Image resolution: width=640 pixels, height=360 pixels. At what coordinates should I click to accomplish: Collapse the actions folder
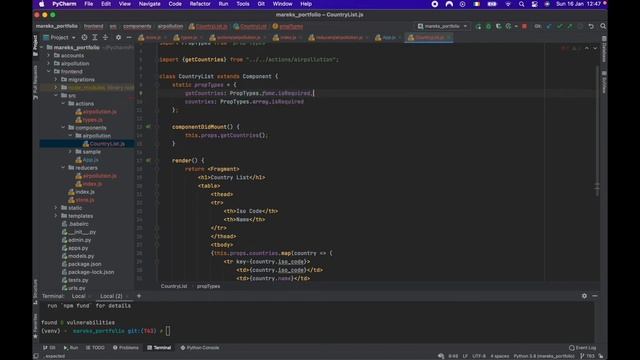[63, 104]
